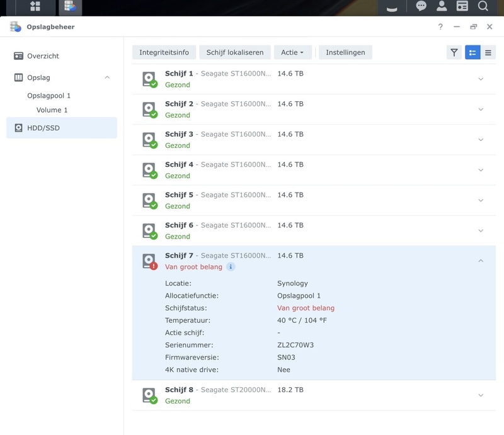This screenshot has height=435, width=504.
Task: Click the Storage Manager taskbar icon
Action: click(70, 6)
